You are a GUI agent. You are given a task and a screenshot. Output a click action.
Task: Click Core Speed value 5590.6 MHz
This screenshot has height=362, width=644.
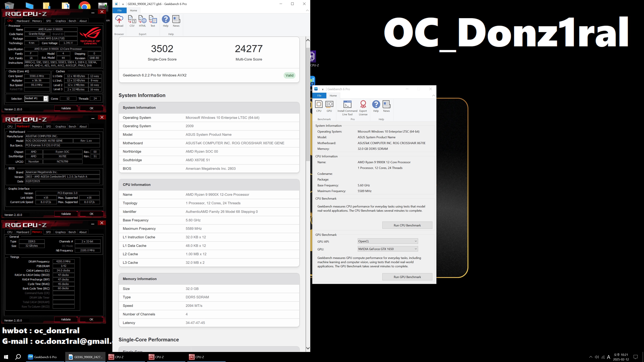pos(37,76)
